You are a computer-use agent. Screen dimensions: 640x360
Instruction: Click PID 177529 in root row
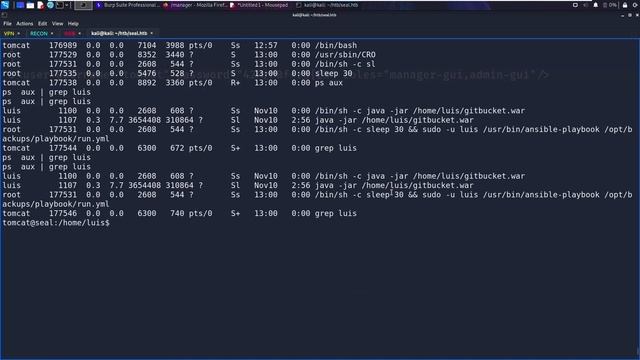(63, 55)
